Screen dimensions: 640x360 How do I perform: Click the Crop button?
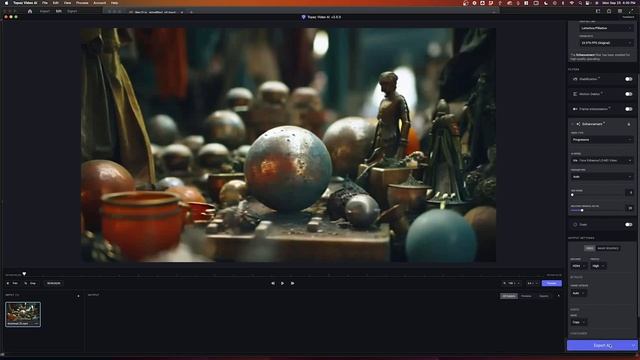(31, 283)
